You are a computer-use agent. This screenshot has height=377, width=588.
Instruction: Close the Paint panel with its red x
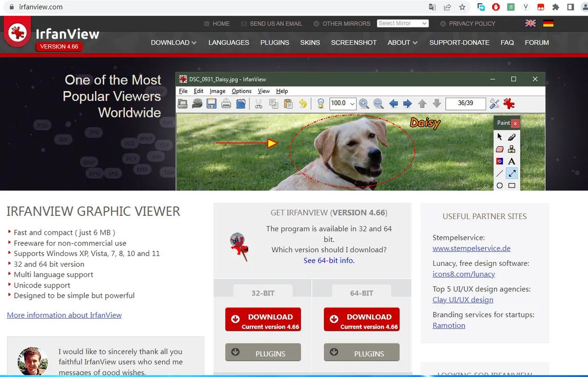pos(515,123)
